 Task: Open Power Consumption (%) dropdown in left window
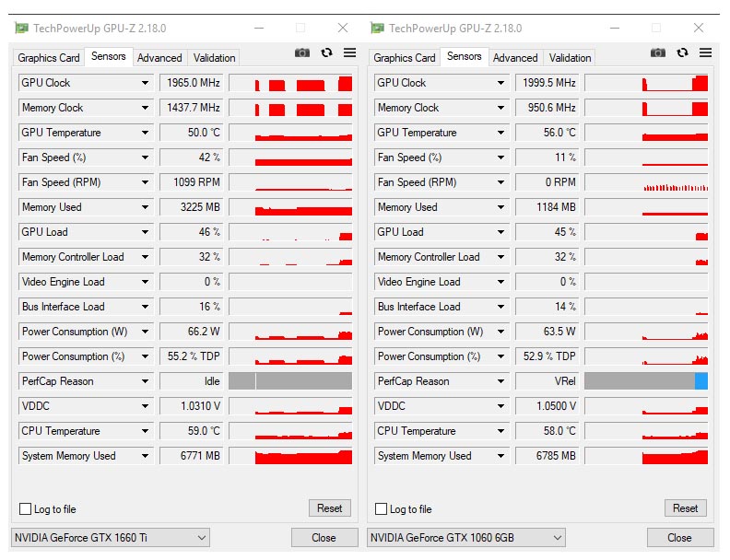146,356
